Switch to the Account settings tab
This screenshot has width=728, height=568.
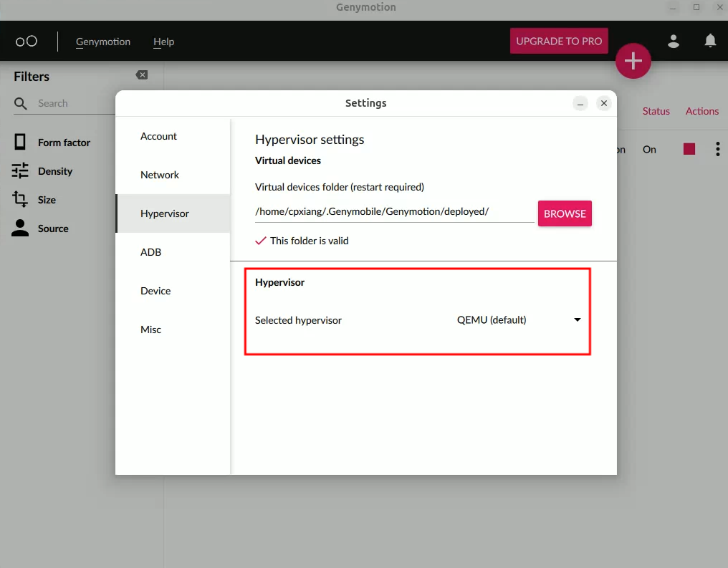[x=158, y=136]
